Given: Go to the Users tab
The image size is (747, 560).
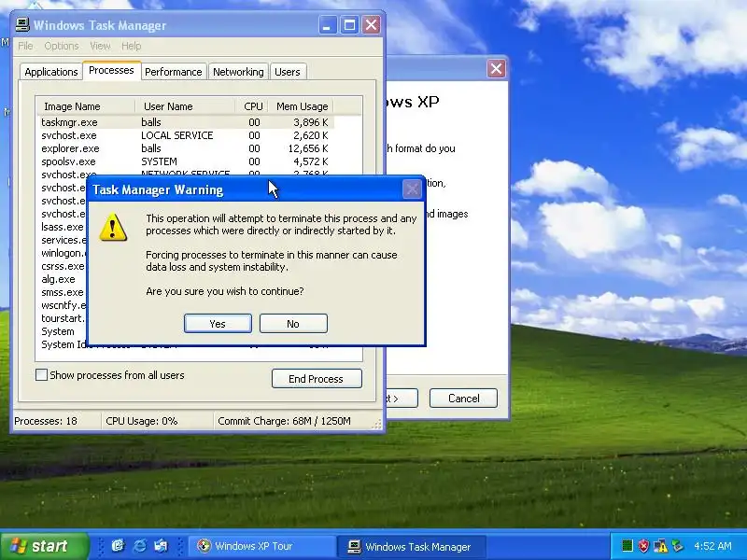Looking at the screenshot, I should [288, 72].
